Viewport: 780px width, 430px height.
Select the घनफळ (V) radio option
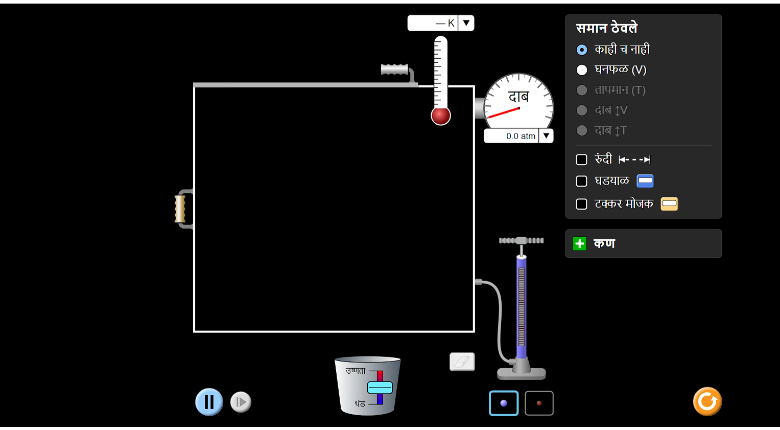[x=582, y=70]
